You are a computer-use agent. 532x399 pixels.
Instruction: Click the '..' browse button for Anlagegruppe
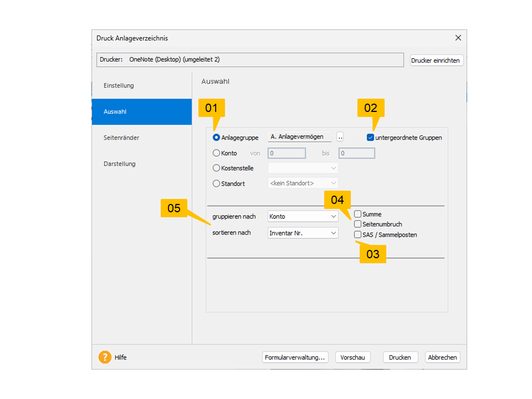[x=340, y=137]
